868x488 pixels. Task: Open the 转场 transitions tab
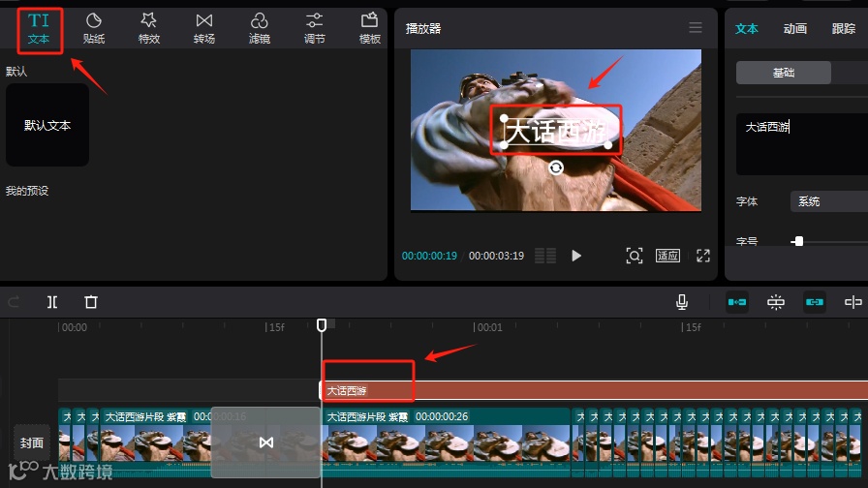click(x=204, y=29)
